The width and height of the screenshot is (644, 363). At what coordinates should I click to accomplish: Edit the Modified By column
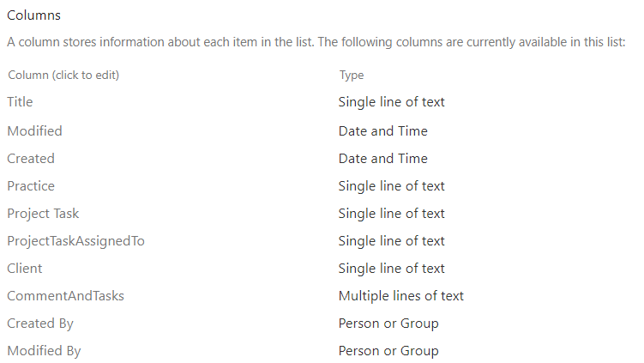point(44,351)
